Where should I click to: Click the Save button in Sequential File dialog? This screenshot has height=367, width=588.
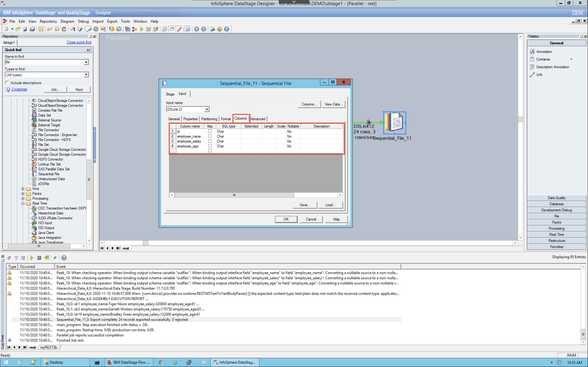pos(305,205)
